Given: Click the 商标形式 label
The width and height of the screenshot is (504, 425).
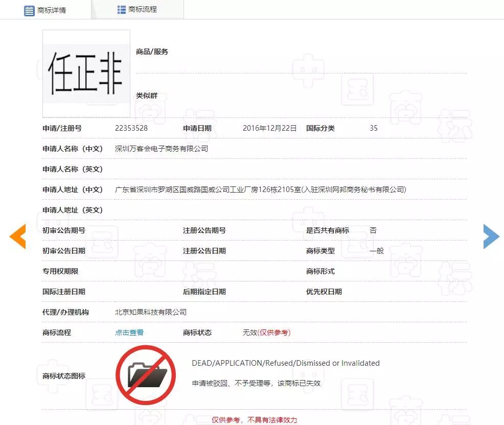Looking at the screenshot, I should (320, 271).
